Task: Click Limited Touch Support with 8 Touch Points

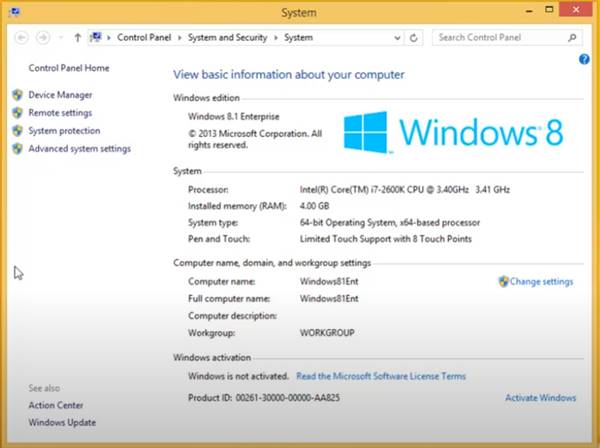Action: tap(386, 239)
